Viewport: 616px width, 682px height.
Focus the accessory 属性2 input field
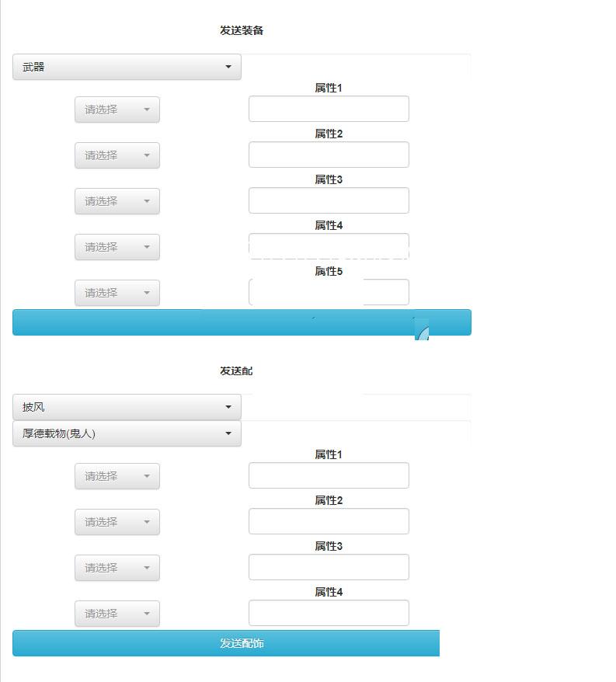pos(329,522)
